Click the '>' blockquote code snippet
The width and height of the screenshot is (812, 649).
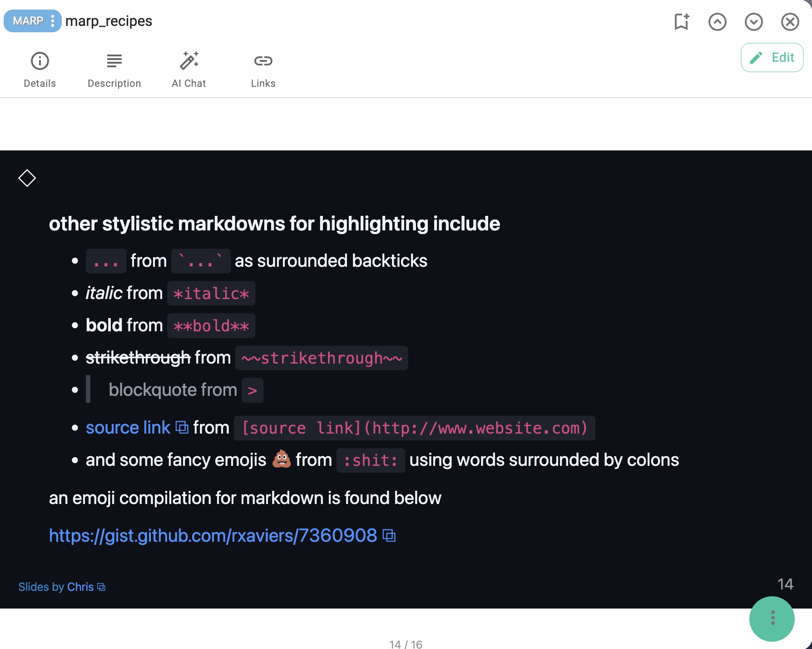pos(253,390)
